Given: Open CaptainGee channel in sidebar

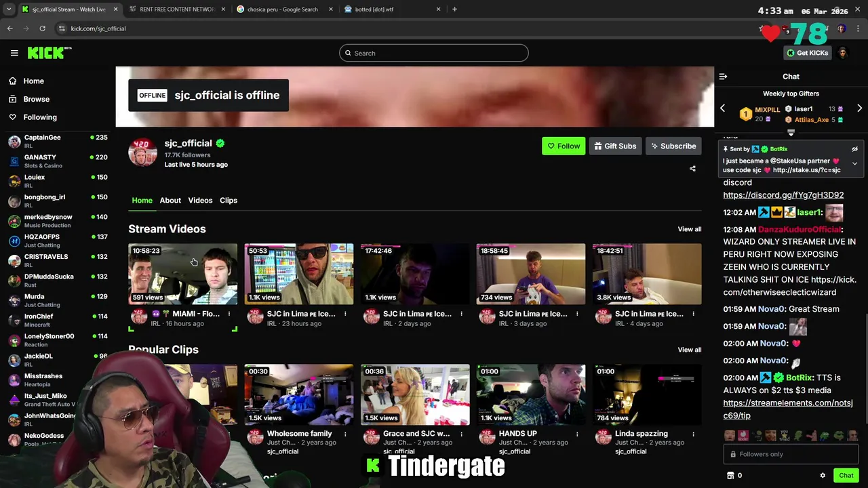Looking at the screenshot, I should [x=58, y=141].
